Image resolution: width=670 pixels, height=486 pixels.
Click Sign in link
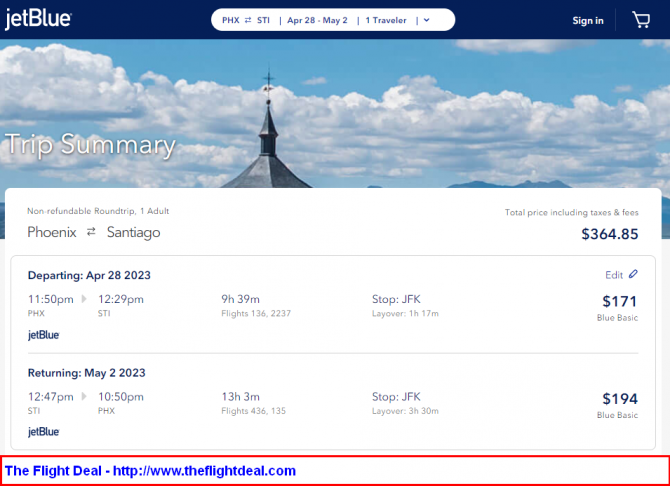pos(588,21)
